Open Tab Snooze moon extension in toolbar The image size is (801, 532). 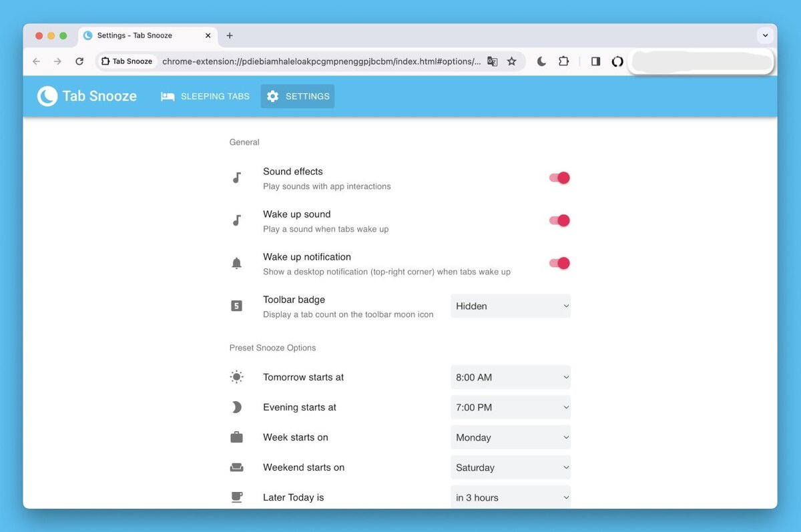[541, 61]
